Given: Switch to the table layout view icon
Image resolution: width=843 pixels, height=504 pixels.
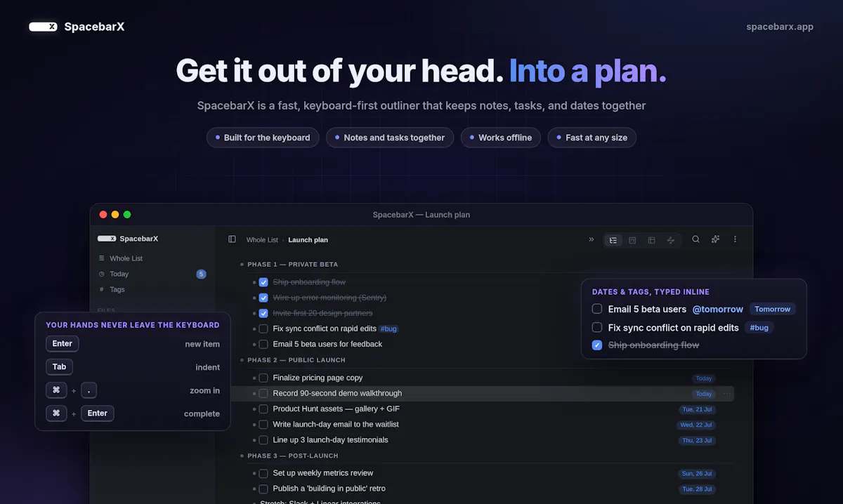Looking at the screenshot, I should click(651, 240).
